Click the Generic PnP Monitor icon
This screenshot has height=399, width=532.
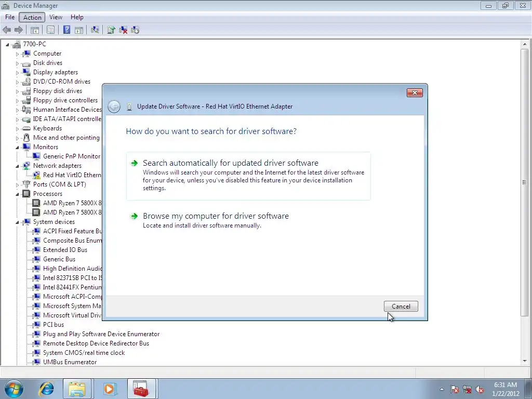pos(36,156)
